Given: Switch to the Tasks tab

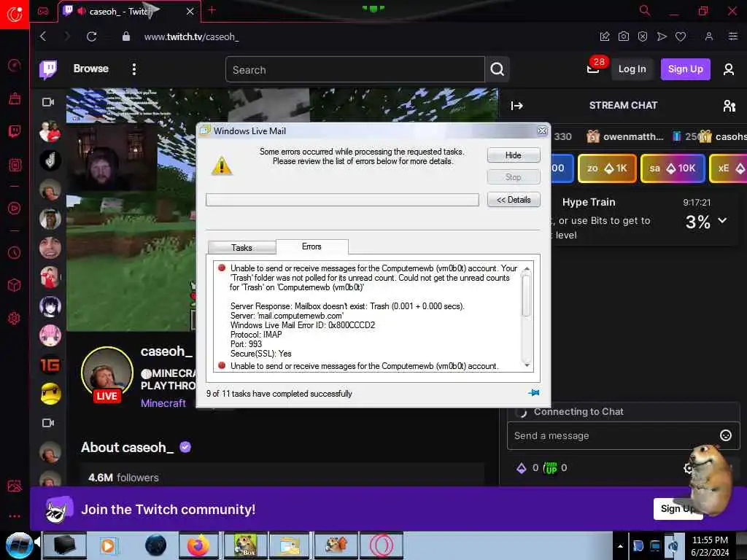Looking at the screenshot, I should pyautogui.click(x=241, y=248).
